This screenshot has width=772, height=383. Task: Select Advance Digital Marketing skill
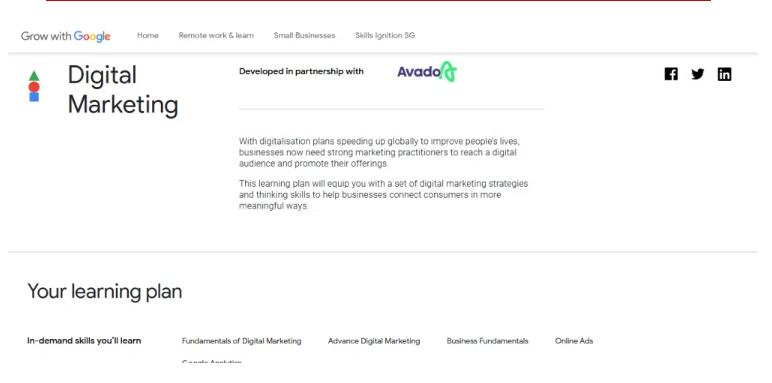pos(374,341)
